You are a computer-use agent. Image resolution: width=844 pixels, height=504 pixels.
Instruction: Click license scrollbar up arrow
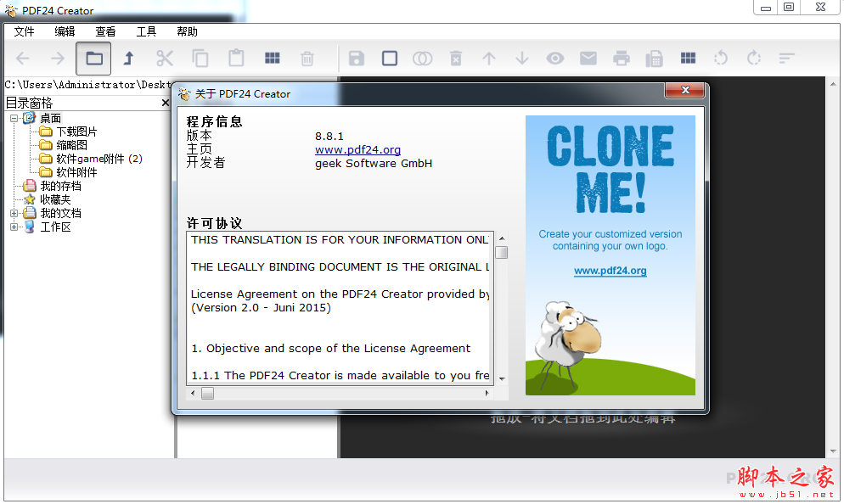point(502,238)
